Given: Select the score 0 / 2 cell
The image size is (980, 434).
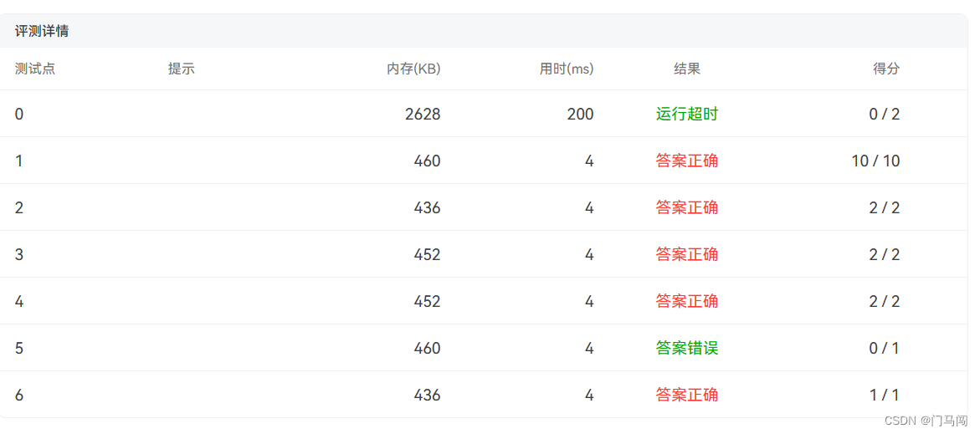Looking at the screenshot, I should click(885, 114).
